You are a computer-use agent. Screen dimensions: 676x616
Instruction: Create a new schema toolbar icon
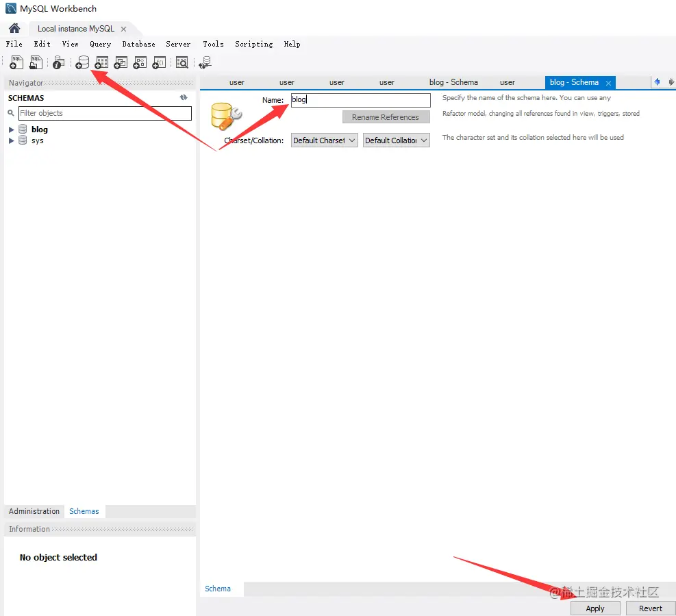[82, 62]
